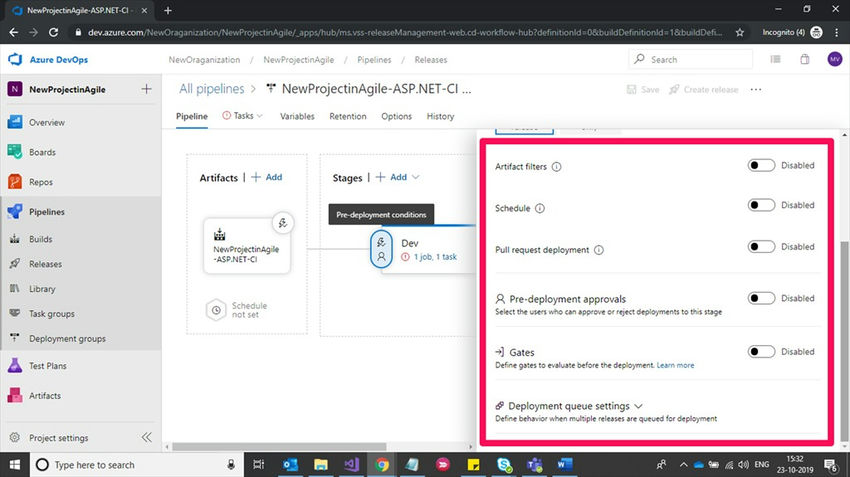Screen dimensions: 850x477
Task: Enable Pre-deployment approvals toggle
Action: (761, 298)
